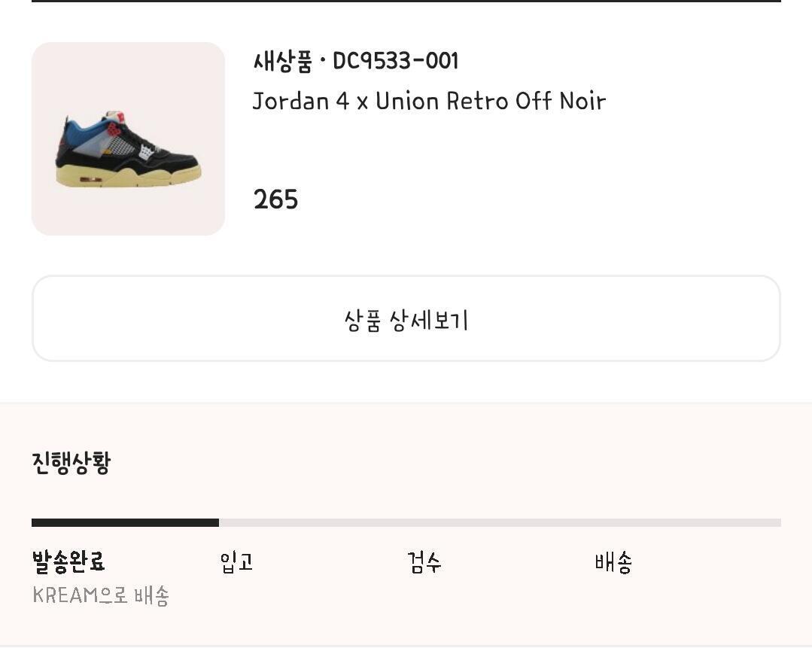Select the 검수 progress step
812x648 pixels.
coord(424,561)
